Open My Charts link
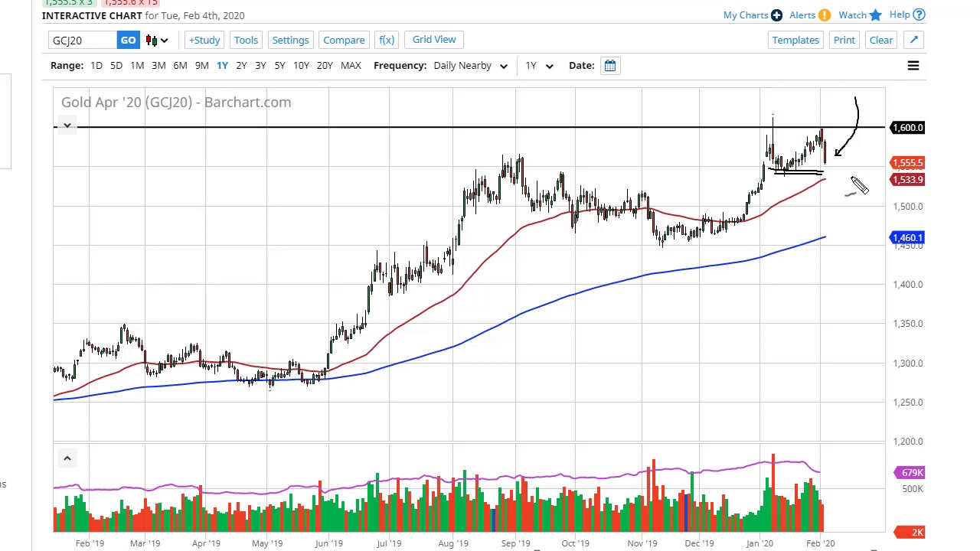 (x=745, y=15)
